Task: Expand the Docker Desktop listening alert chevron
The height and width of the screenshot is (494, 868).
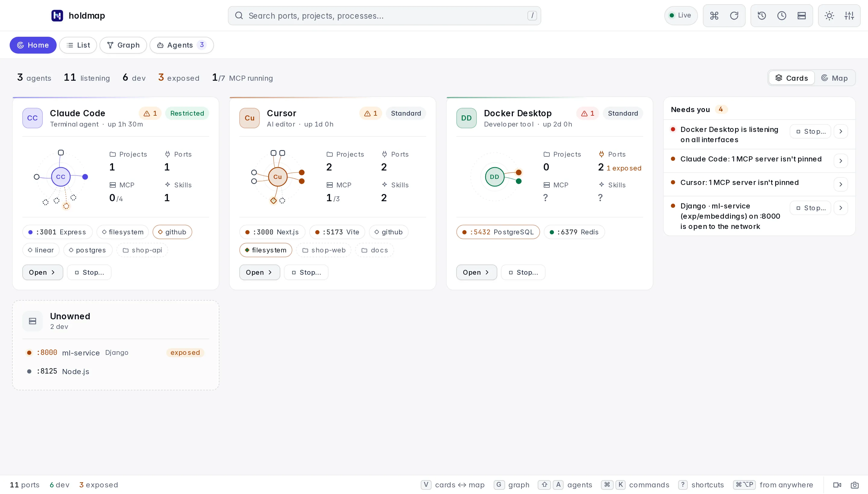Action: tap(841, 132)
